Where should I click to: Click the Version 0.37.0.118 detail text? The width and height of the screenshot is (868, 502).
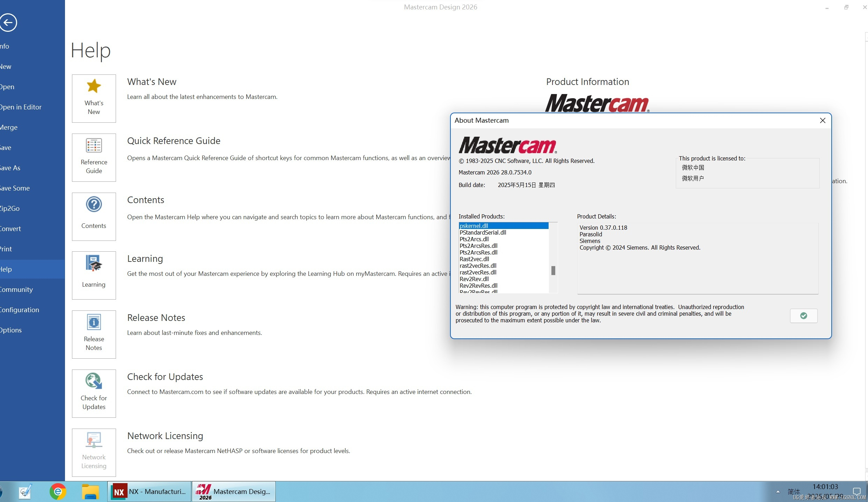[x=603, y=228]
